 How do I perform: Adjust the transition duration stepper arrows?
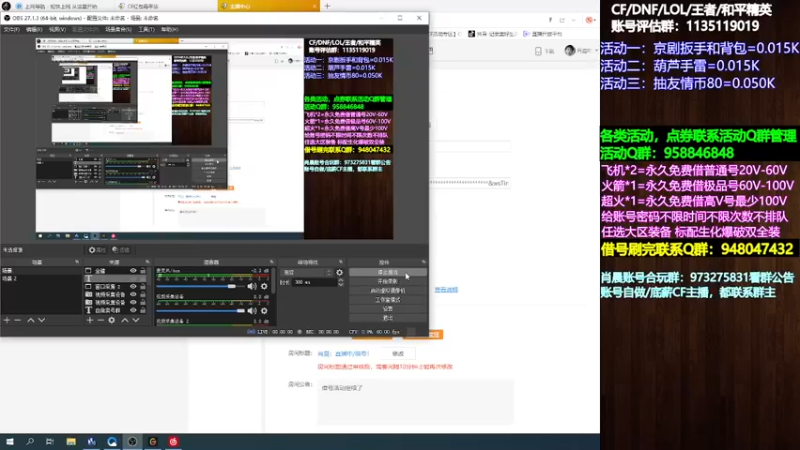(x=341, y=282)
